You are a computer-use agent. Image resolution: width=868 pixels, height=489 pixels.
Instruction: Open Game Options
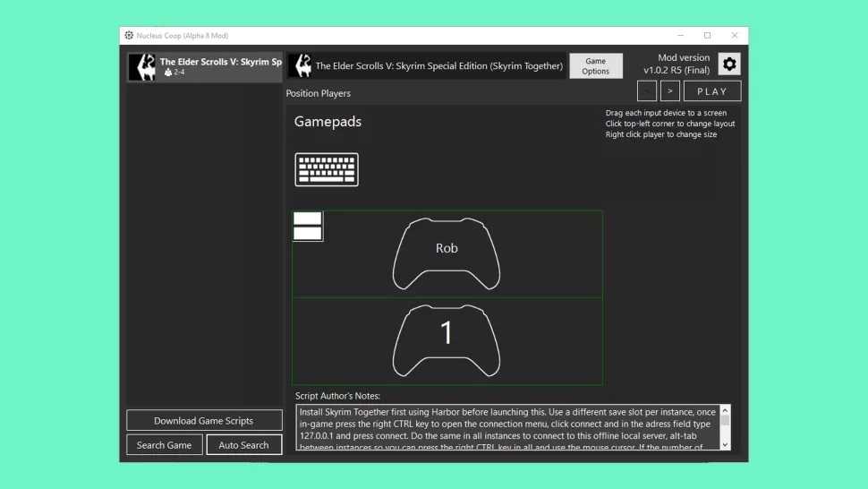595,66
